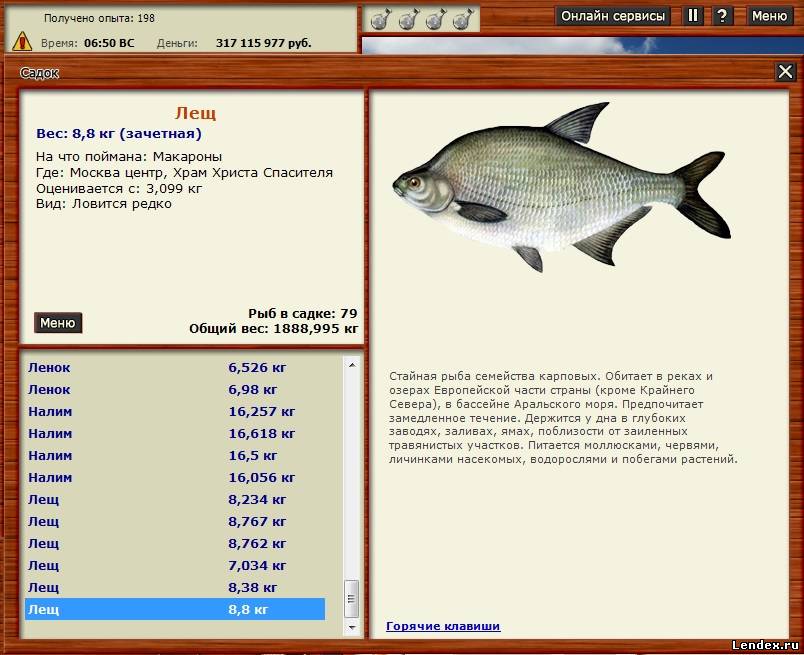Click the Где: Москва центр location line
The height and width of the screenshot is (655, 804).
[x=184, y=173]
